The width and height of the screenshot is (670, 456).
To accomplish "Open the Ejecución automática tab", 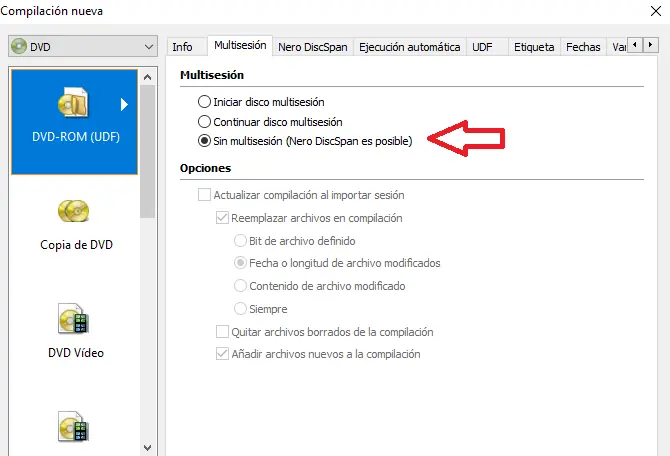I will coord(409,47).
